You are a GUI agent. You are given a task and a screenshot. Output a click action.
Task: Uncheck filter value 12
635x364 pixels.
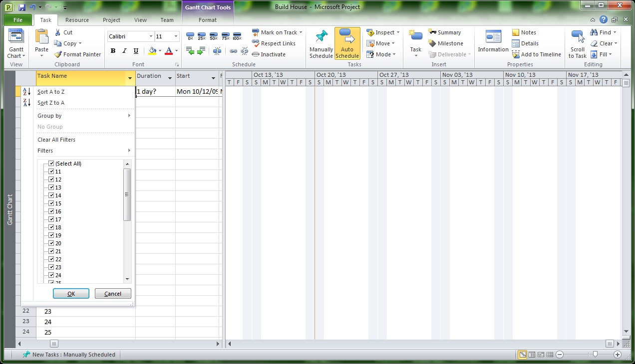(51, 180)
